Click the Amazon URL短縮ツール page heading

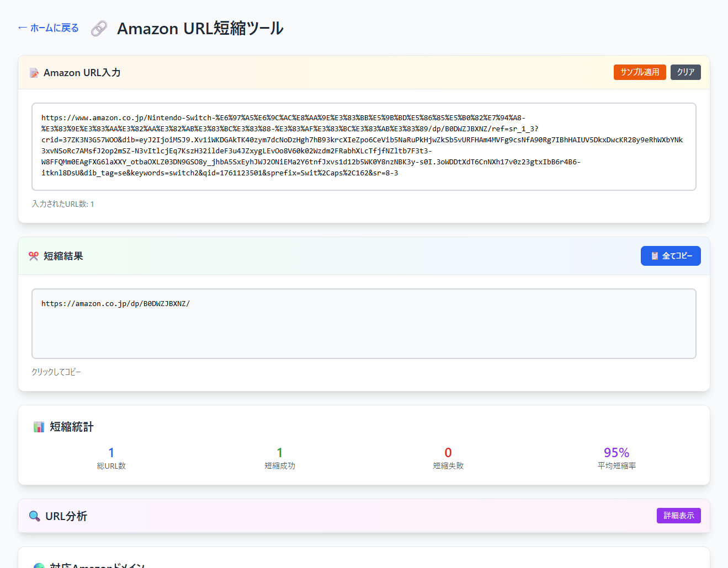pyautogui.click(x=200, y=28)
